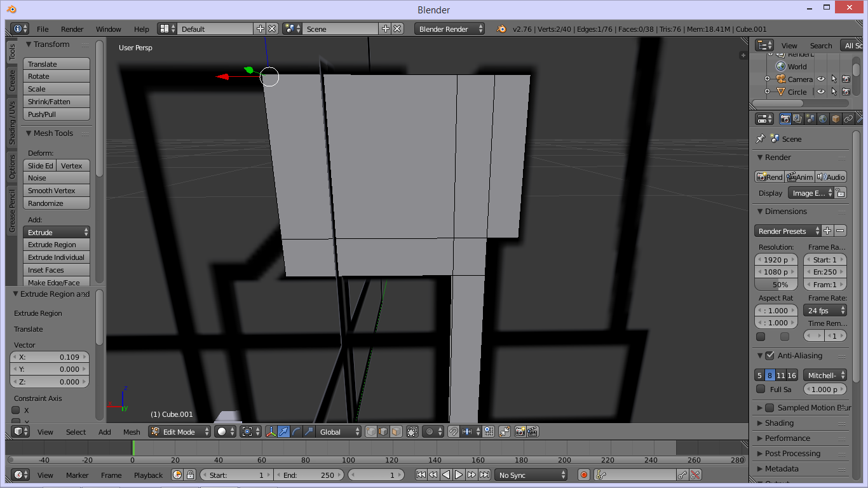Click the play animation forward button
This screenshot has width=868, height=488.
tap(459, 475)
